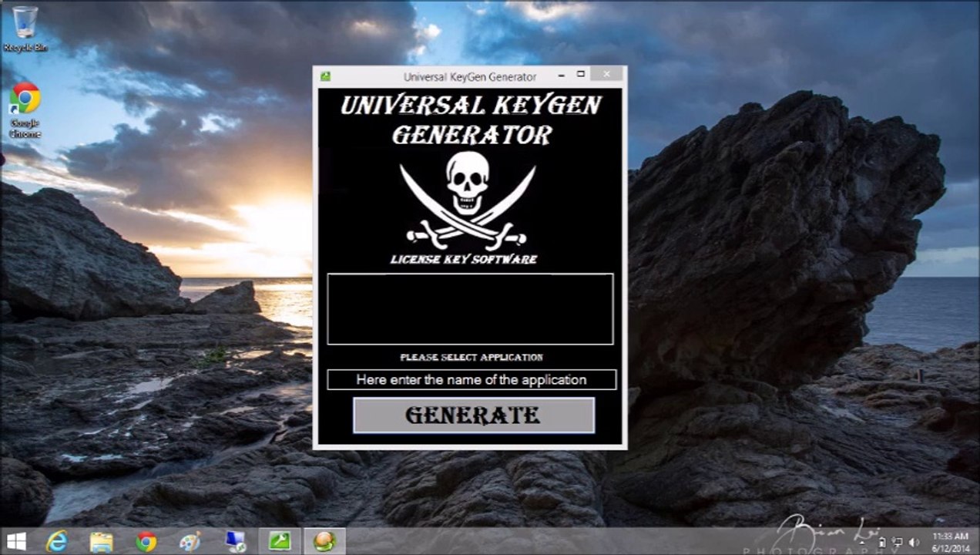
Task: Open the green wrench taskbar app
Action: pos(280,541)
